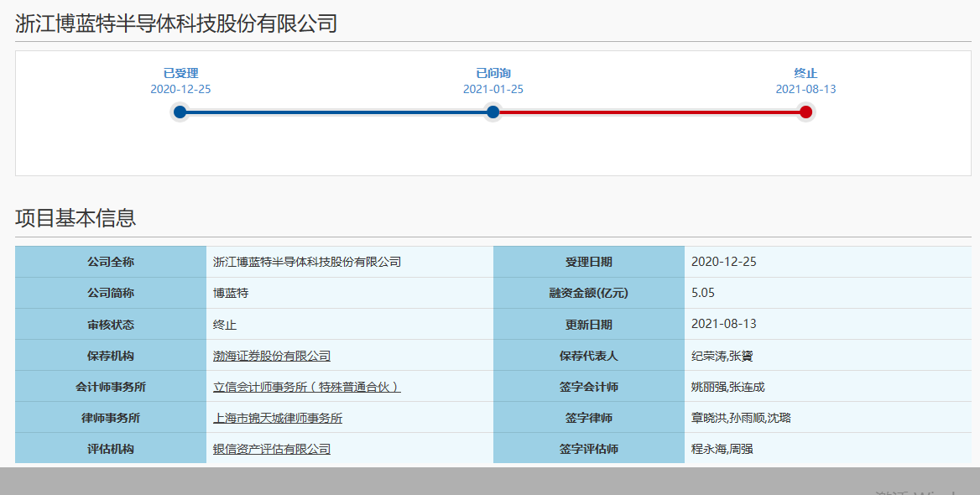Click the 2021-01-25 date under 已问询
This screenshot has width=980, height=495.
pyautogui.click(x=493, y=90)
